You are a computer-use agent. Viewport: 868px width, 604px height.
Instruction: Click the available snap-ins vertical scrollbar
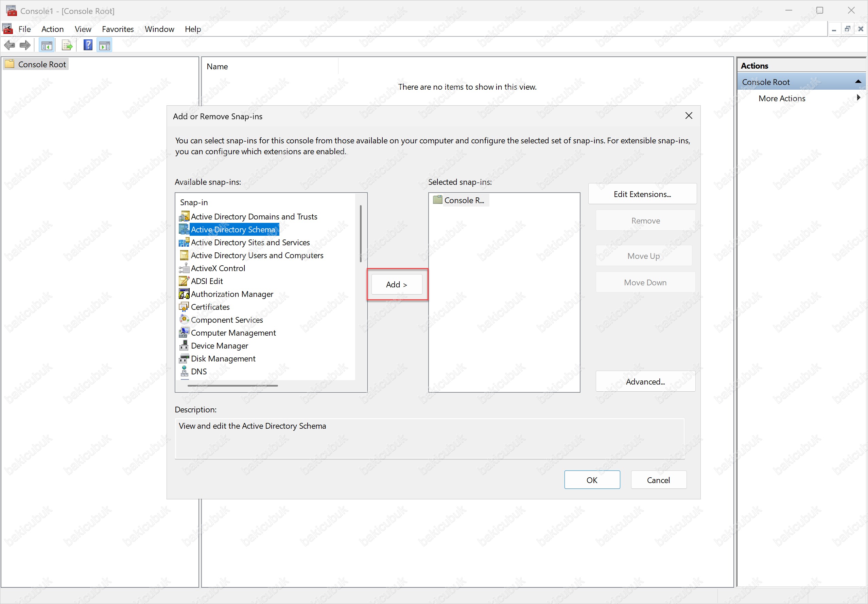361,234
